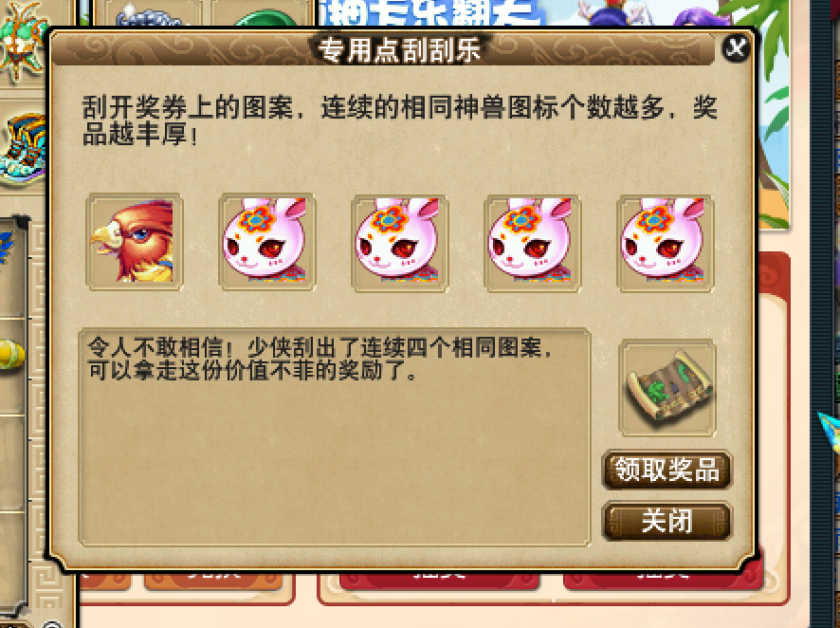Click the green jade item slot above dialog
The height and width of the screenshot is (628, 840).
(262, 13)
